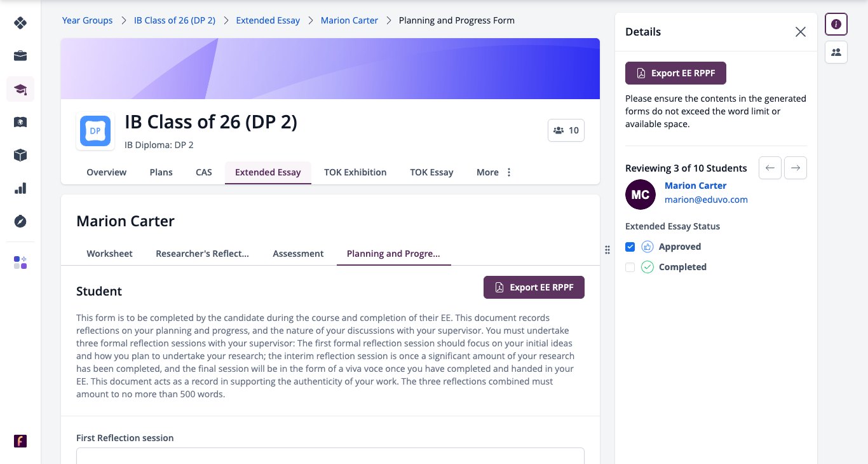The width and height of the screenshot is (868, 464).
Task: Click the apps grid icon in sidebar
Action: point(20,263)
